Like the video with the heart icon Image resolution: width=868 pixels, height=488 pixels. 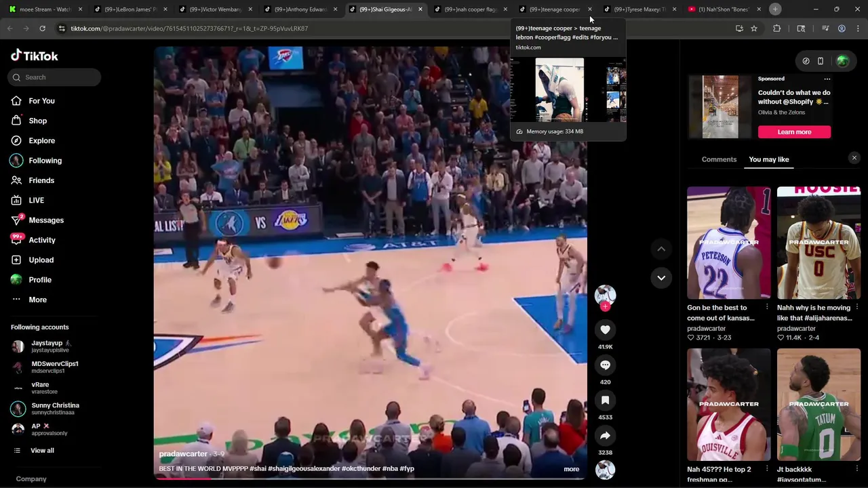coord(605,329)
